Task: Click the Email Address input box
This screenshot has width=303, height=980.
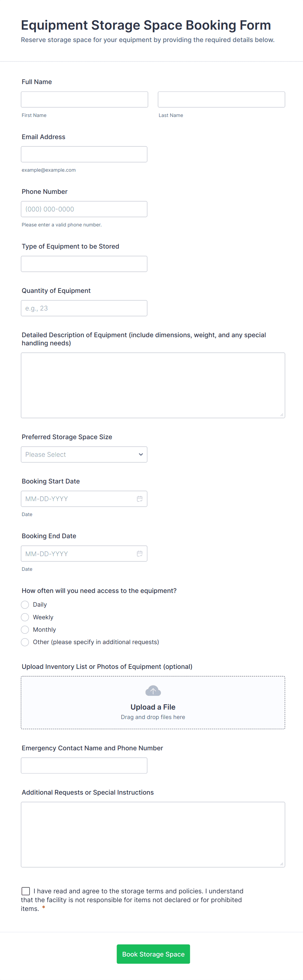Action: click(x=84, y=154)
